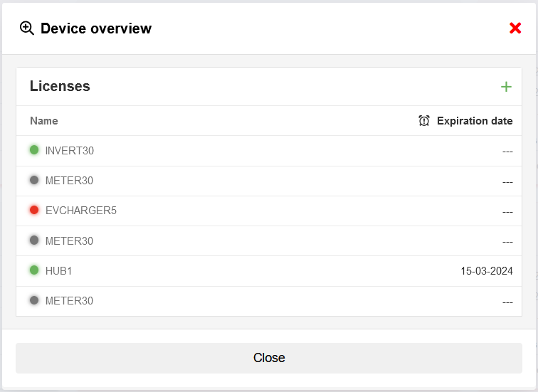Sort by the Name column header
Image resolution: width=538 pixels, height=392 pixels.
[44, 121]
